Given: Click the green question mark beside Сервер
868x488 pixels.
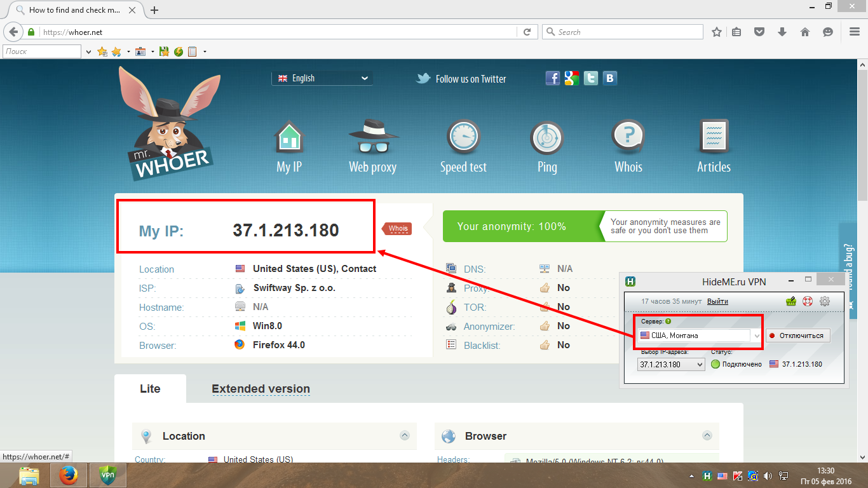Looking at the screenshot, I should (668, 322).
